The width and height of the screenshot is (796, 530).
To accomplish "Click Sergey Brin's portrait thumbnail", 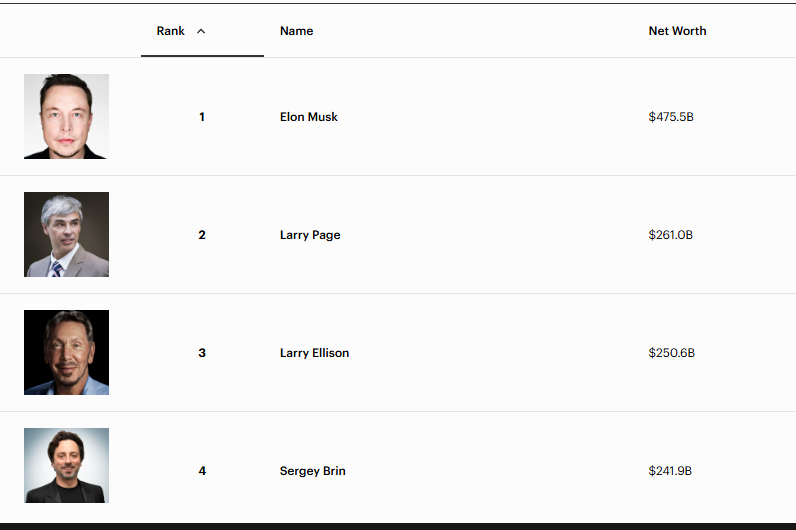I will tap(66, 466).
